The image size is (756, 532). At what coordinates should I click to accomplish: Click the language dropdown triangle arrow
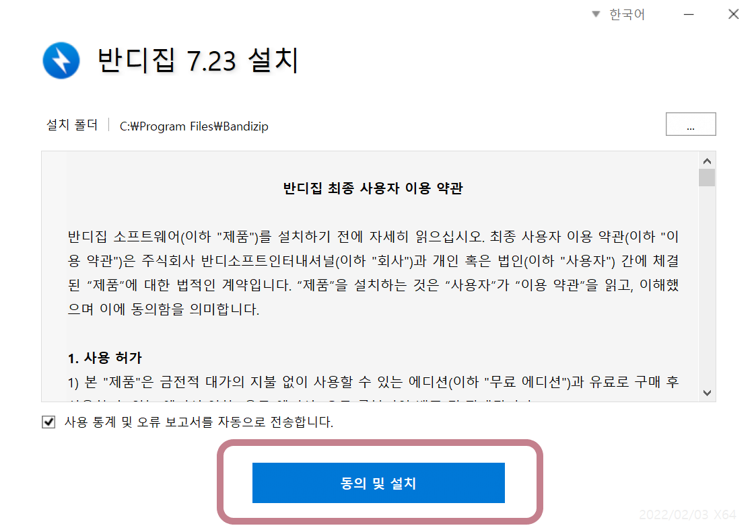[596, 14]
